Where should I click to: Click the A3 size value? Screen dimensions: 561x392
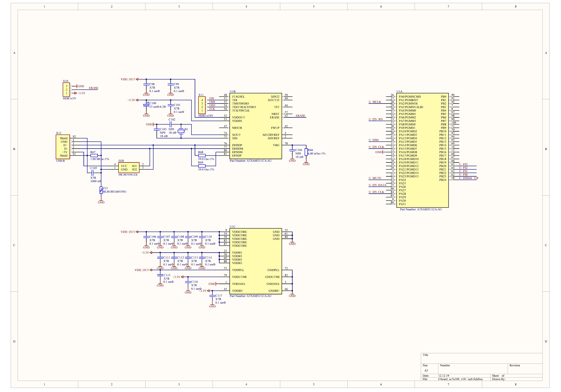pyautogui.click(x=426, y=370)
